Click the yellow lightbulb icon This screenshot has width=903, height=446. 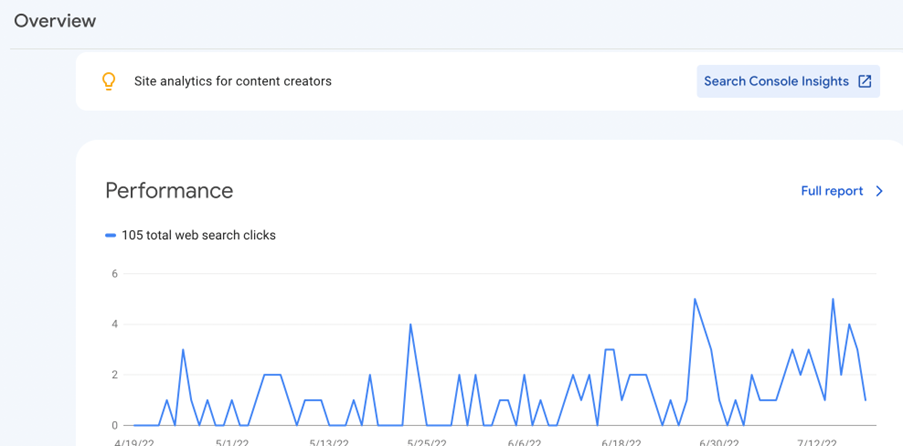[x=110, y=82]
